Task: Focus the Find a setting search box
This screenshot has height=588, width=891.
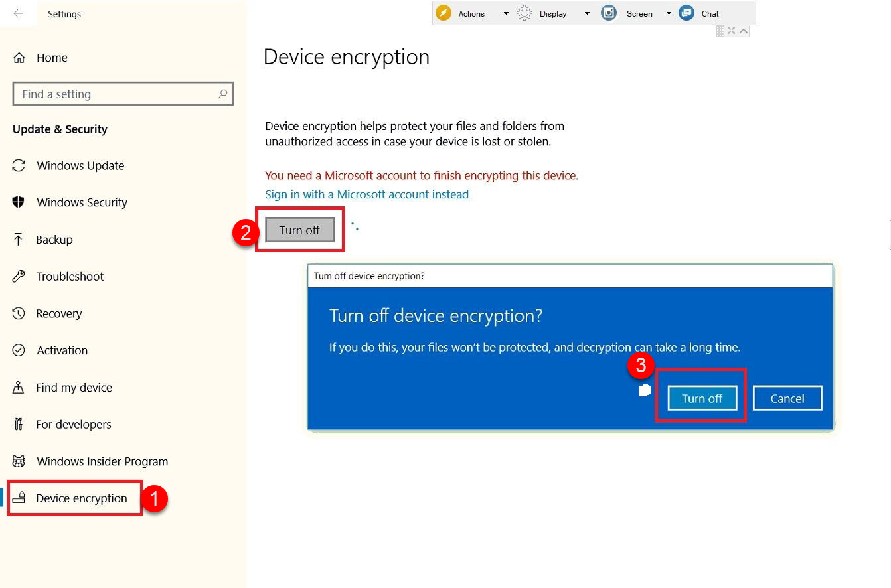Action: pyautogui.click(x=123, y=94)
